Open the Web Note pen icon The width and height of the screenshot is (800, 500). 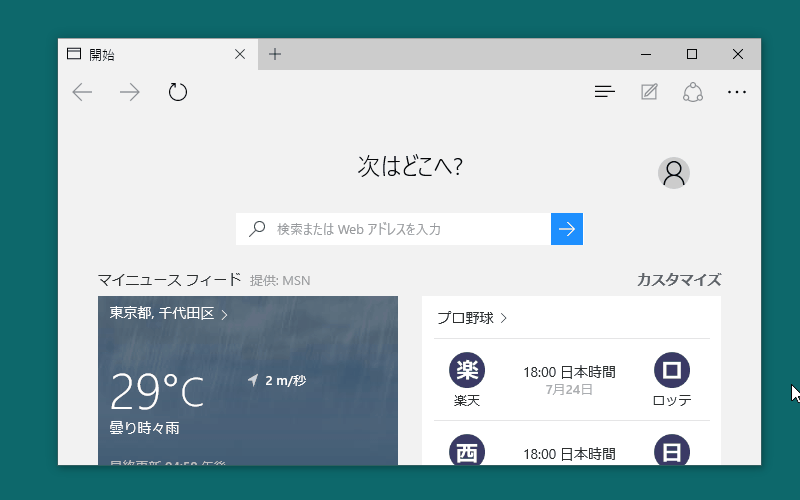pyautogui.click(x=649, y=92)
